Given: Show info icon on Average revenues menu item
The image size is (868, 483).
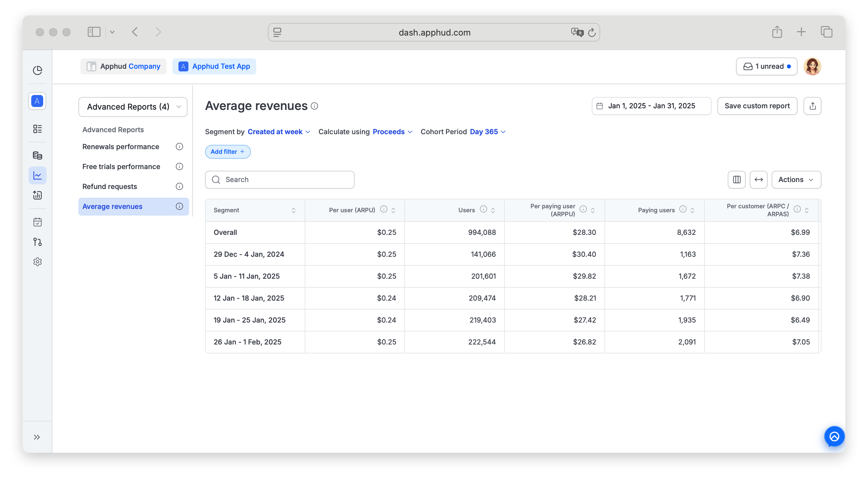Looking at the screenshot, I should tap(179, 206).
